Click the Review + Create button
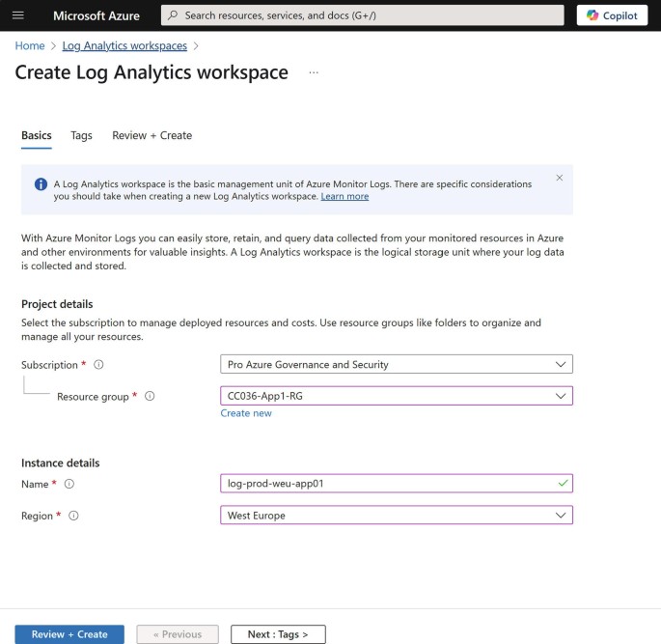 point(69,634)
